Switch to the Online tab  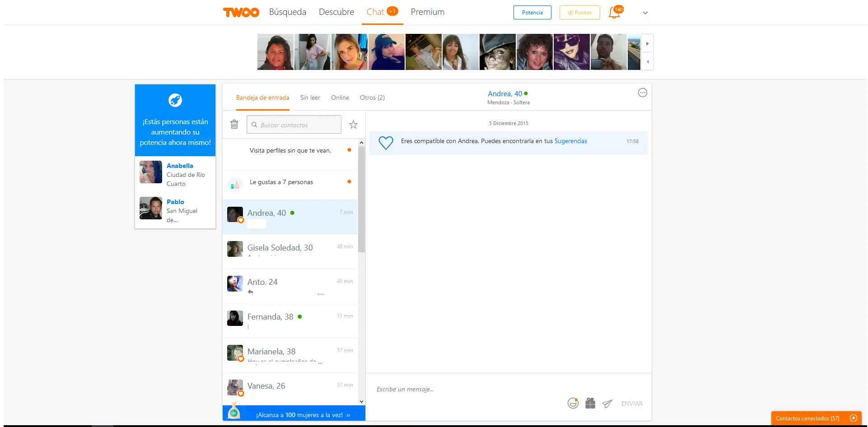click(340, 97)
